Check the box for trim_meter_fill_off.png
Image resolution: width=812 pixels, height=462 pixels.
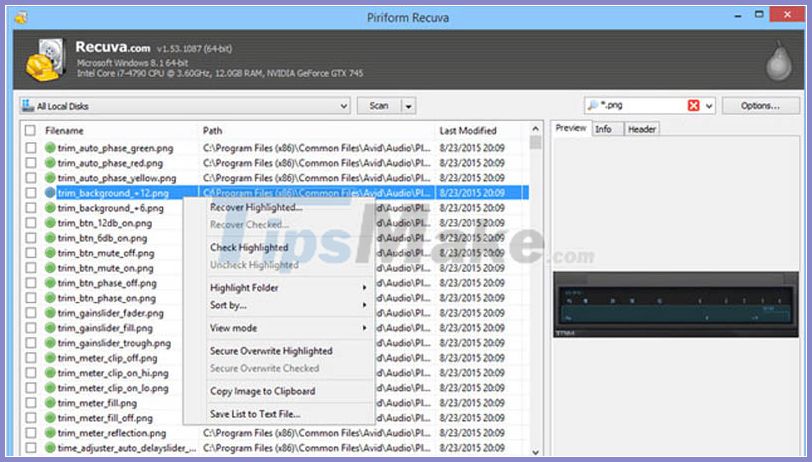click(x=31, y=417)
